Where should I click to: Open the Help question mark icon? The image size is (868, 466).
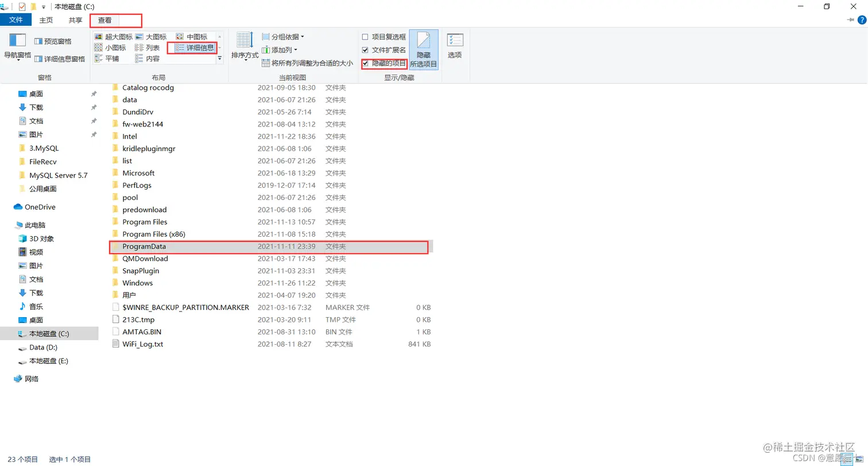pos(862,20)
